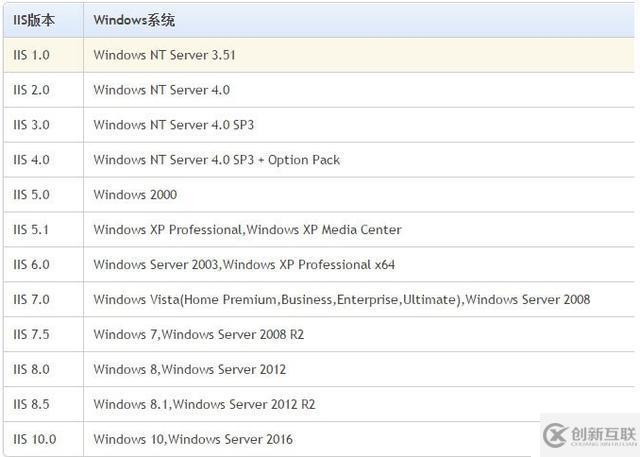Click the IIS 10.0 version cell
The height and width of the screenshot is (457, 640).
(35, 439)
